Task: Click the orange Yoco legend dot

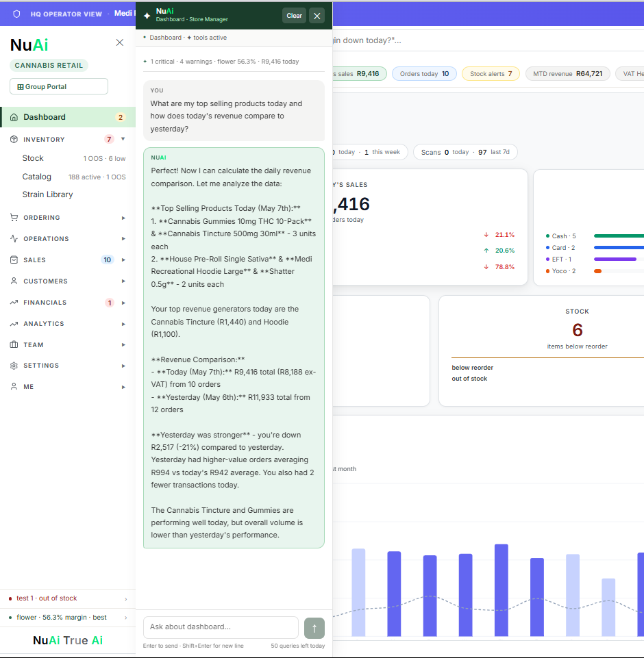Action: click(x=547, y=271)
